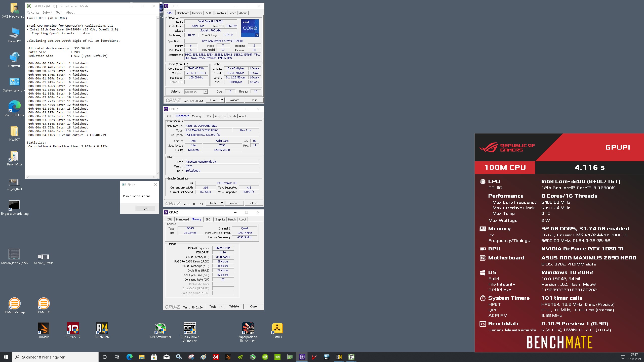Launch the Superposition Benchmark shortcut

(248, 332)
